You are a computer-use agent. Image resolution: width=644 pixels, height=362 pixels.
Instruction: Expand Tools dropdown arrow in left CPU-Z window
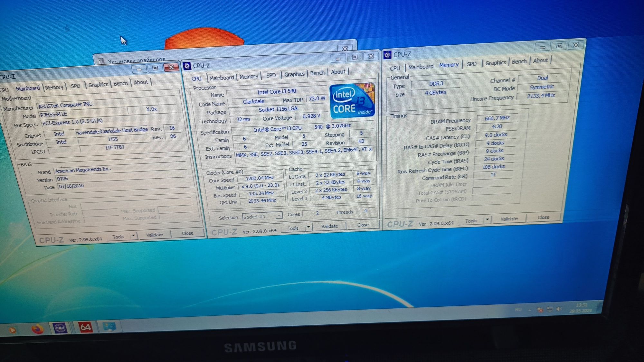[133, 236]
